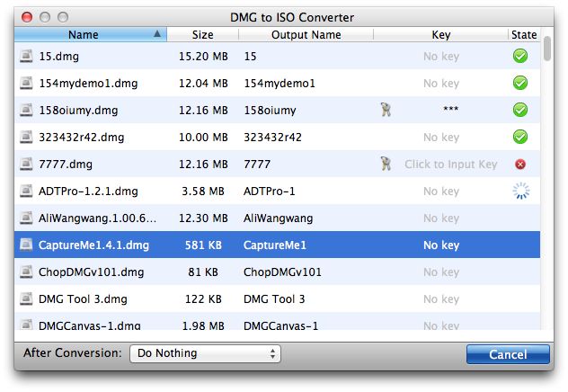The width and height of the screenshot is (568, 392).
Task: Click the key icon in the 158oiumy.dmg row
Action: pyautogui.click(x=386, y=110)
